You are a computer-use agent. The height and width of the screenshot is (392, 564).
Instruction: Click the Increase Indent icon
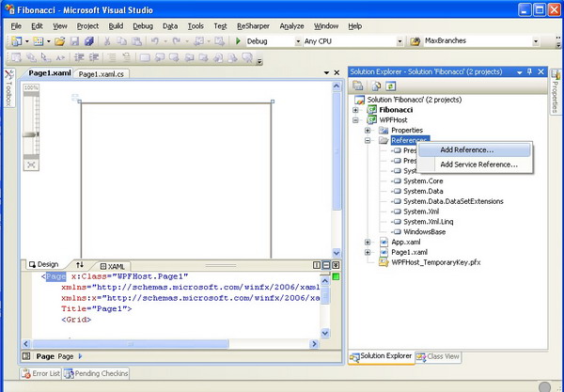(x=94, y=57)
